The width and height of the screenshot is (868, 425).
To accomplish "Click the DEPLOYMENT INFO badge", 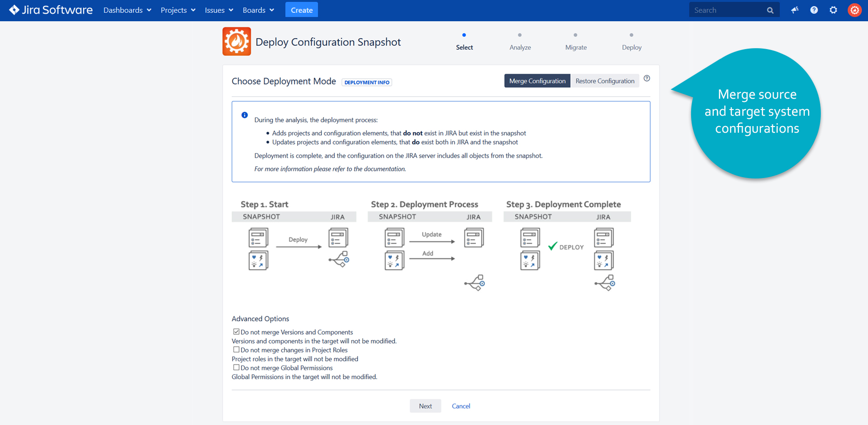I will (x=367, y=82).
